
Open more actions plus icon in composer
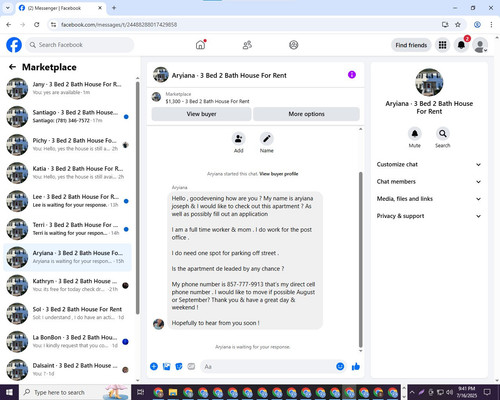coord(154,367)
